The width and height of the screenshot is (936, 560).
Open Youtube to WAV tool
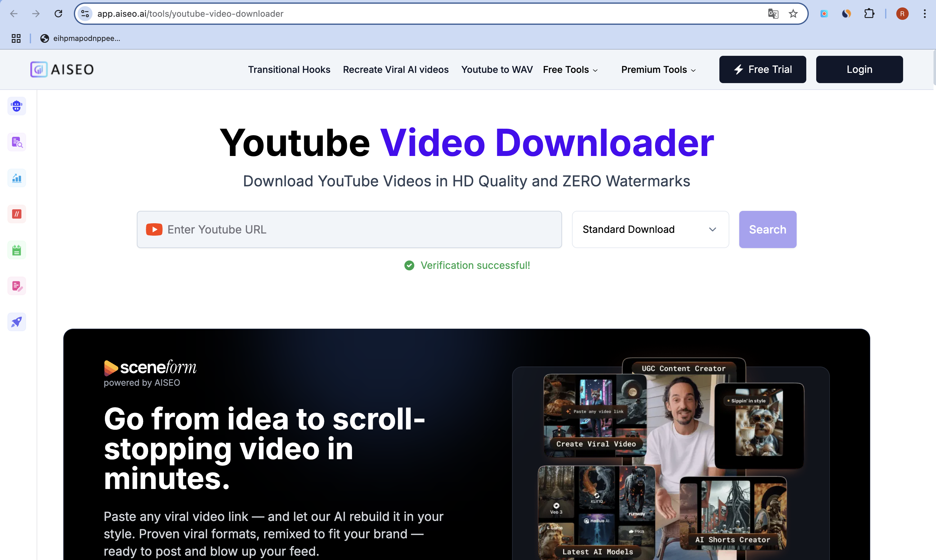(x=497, y=69)
